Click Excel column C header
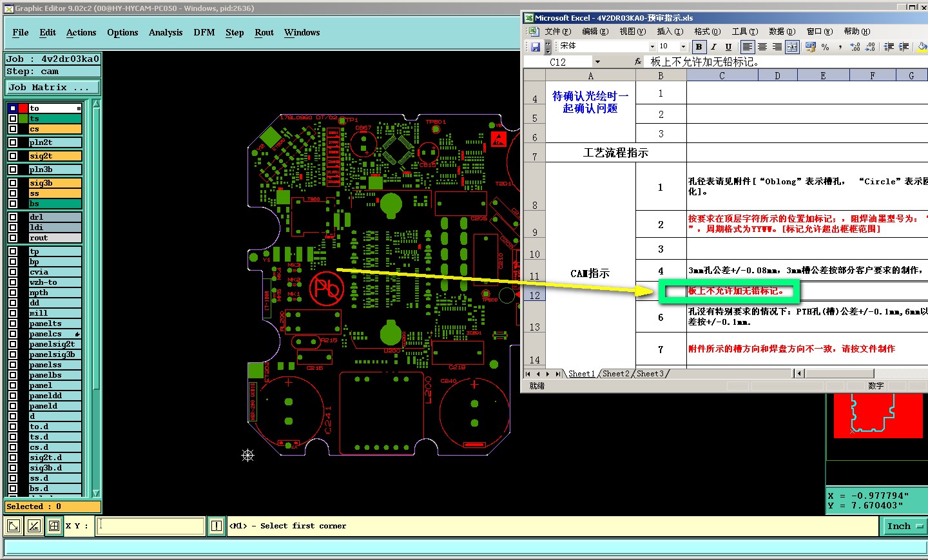 722,75
